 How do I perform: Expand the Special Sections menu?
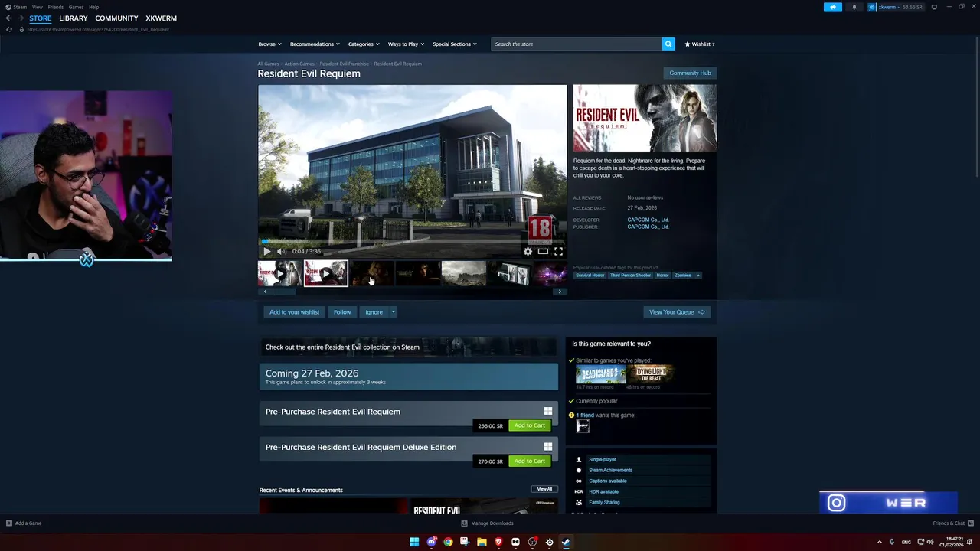click(x=455, y=44)
